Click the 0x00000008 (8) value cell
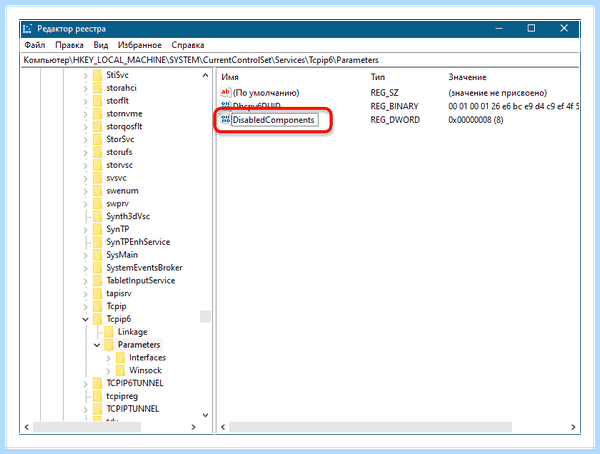Image resolution: width=600 pixels, height=454 pixels. (476, 120)
